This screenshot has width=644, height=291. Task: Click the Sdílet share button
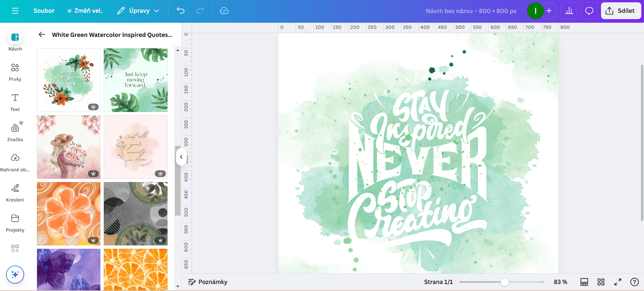click(621, 11)
